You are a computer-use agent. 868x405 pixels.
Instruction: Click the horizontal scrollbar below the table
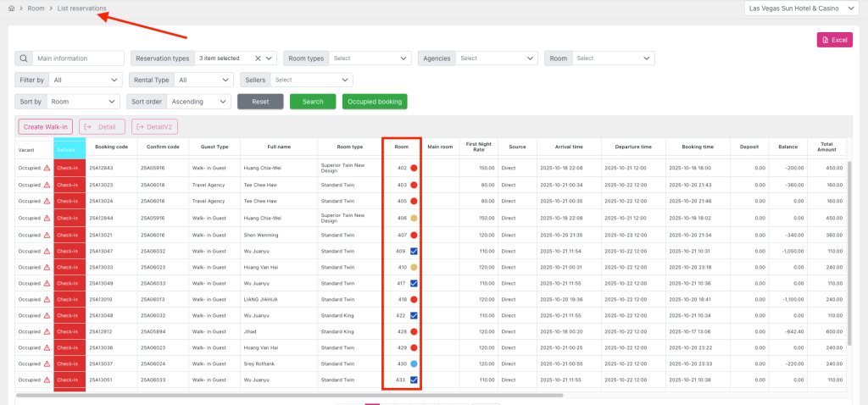[288, 395]
